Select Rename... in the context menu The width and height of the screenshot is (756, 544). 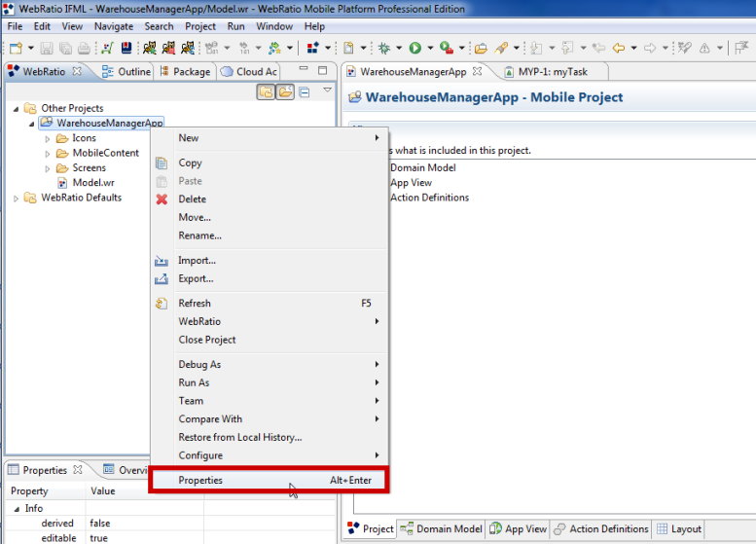click(269, 236)
